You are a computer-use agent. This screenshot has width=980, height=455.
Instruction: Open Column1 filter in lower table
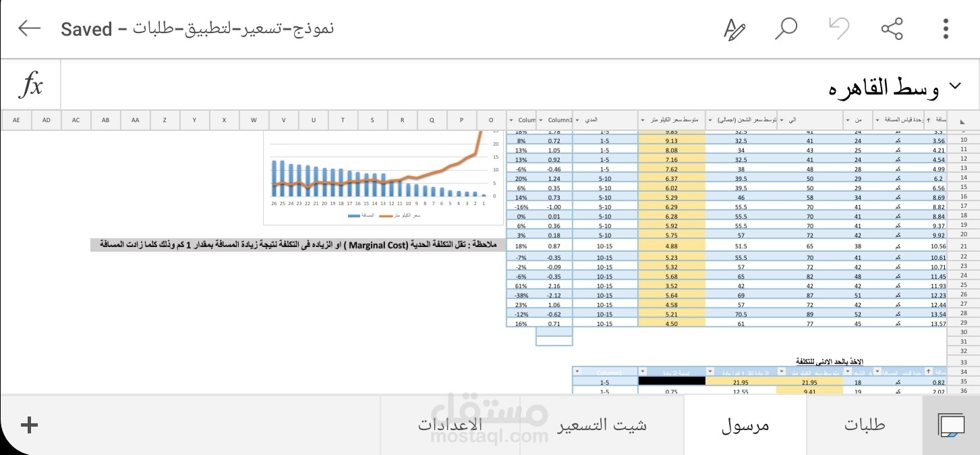click(x=577, y=372)
